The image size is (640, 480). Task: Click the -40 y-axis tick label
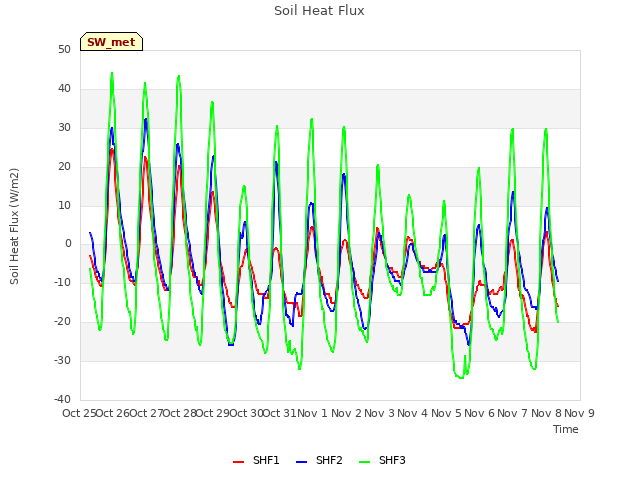[62, 399]
